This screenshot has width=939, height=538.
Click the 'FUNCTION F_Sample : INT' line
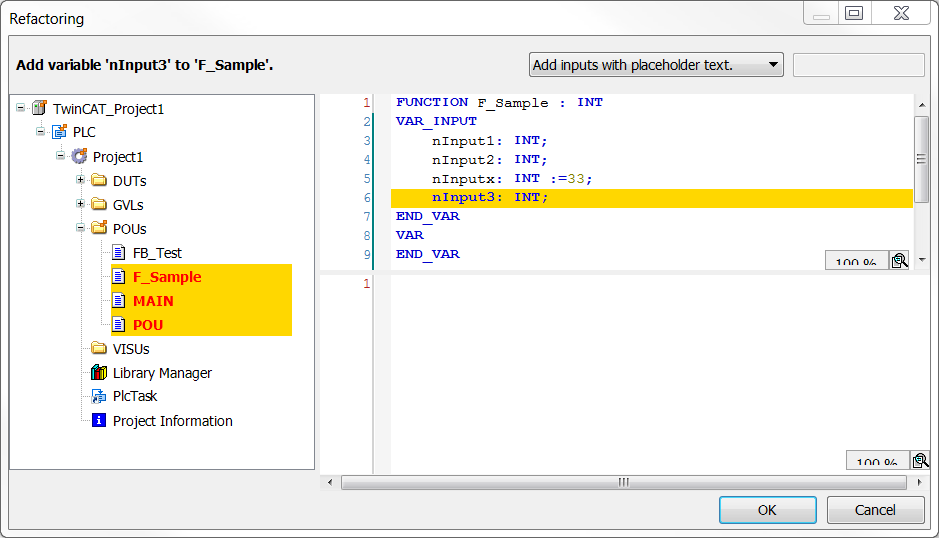pyautogui.click(x=499, y=102)
